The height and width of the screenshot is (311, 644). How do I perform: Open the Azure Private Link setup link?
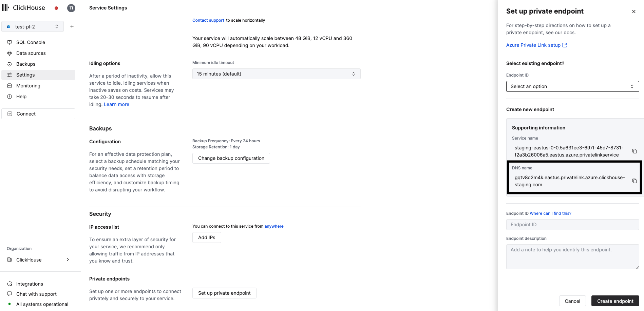[x=534, y=45]
